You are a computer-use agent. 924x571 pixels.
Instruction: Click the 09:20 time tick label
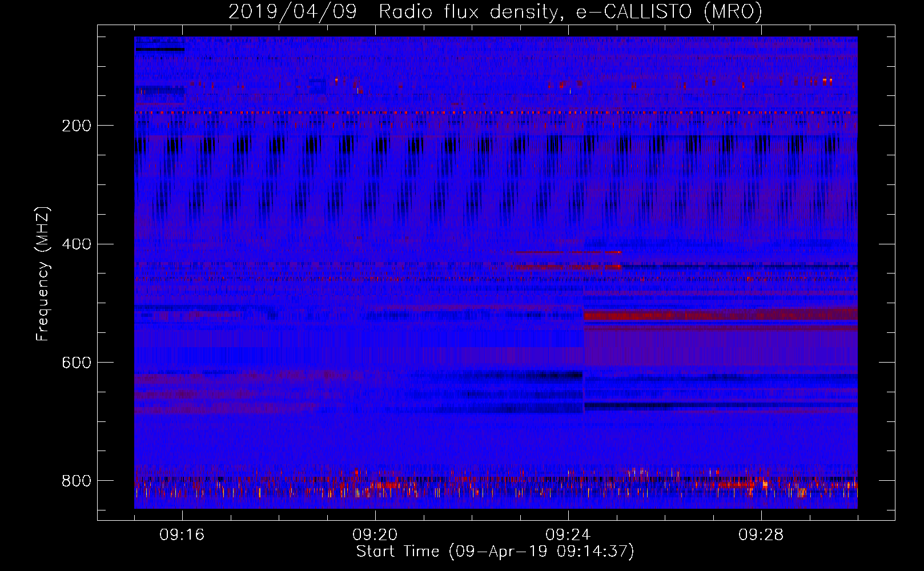(x=375, y=535)
